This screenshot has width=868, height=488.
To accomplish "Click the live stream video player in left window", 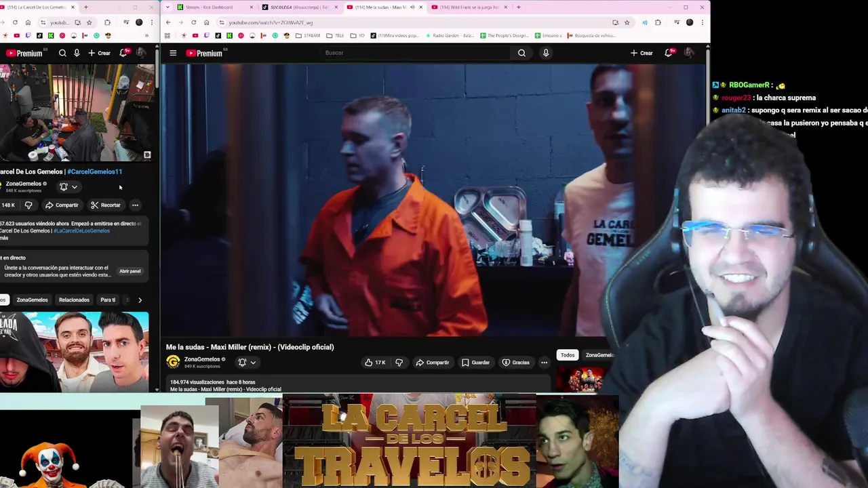I will tap(76, 113).
